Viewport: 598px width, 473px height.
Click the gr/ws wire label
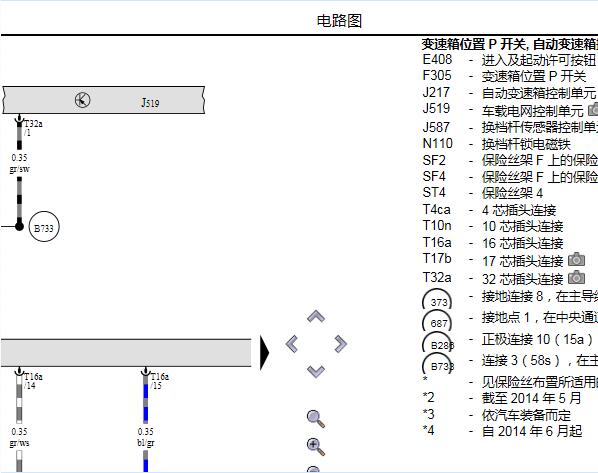(19, 443)
